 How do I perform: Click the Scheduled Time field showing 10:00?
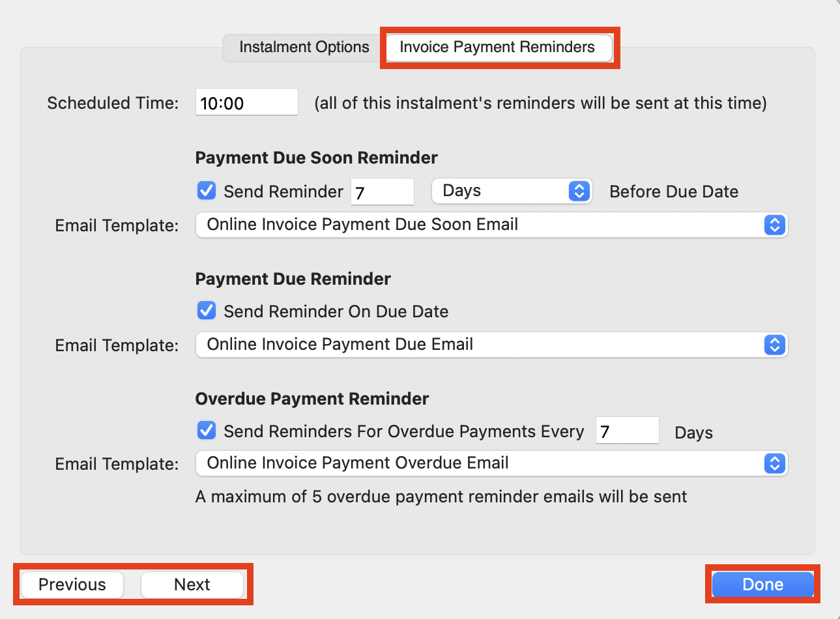(246, 102)
